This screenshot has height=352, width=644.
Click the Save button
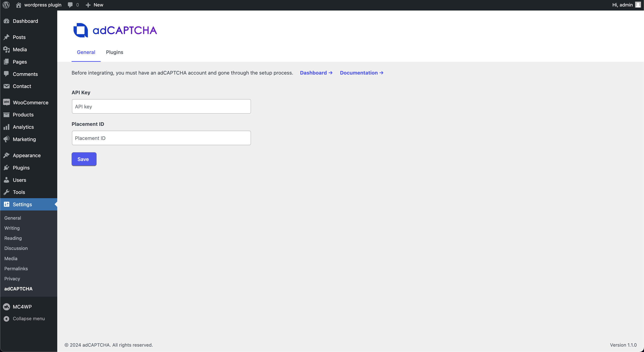pos(84,159)
